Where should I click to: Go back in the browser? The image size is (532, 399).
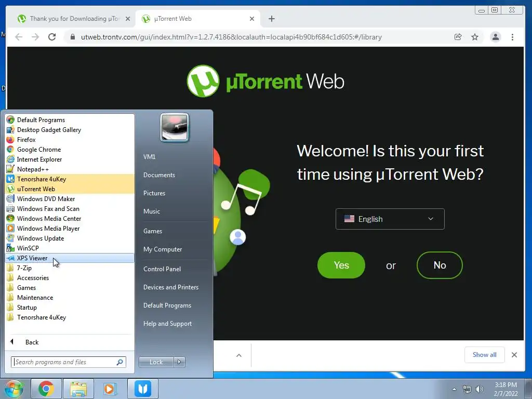[19, 37]
